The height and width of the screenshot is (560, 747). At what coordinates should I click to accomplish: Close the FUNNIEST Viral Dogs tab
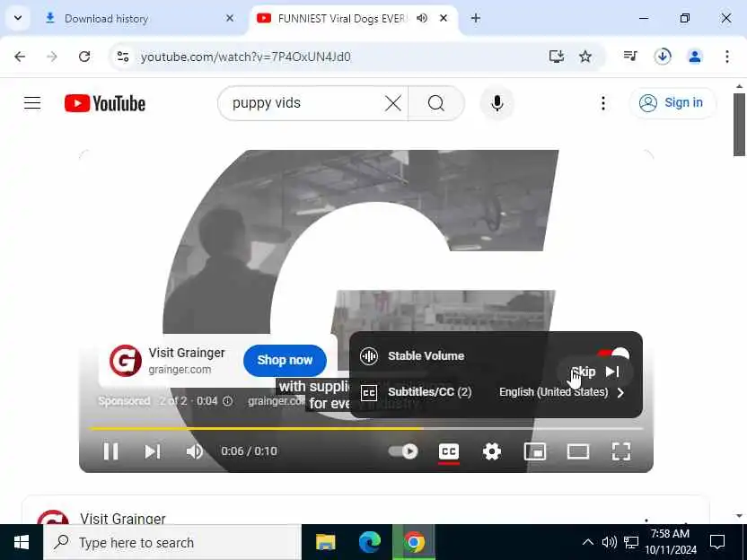[443, 18]
